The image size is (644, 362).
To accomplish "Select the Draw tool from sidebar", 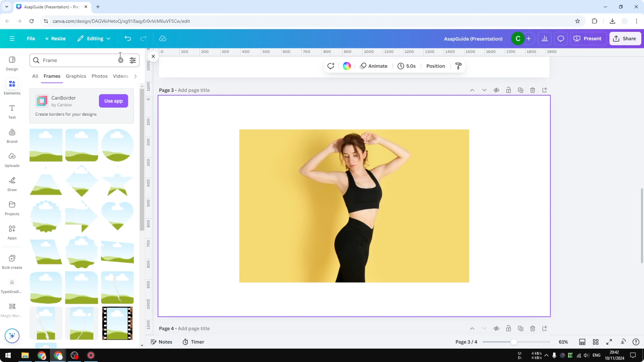I will [x=12, y=184].
